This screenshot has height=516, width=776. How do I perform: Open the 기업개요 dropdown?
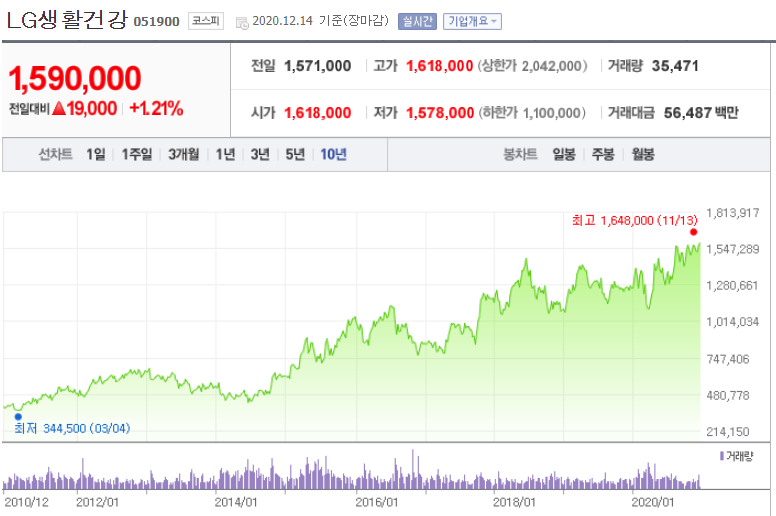[472, 21]
